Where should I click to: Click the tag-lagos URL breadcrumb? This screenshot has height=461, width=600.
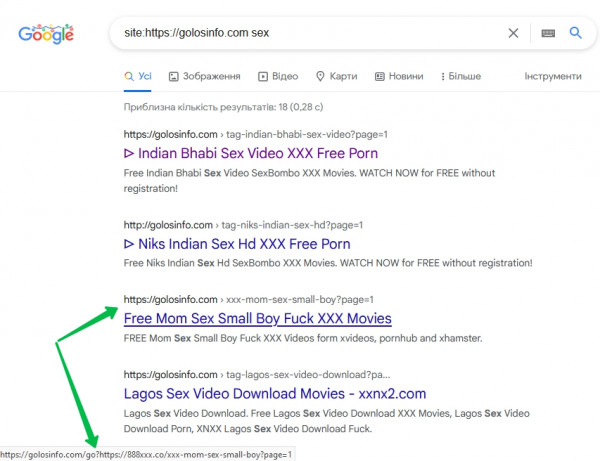[x=257, y=375]
